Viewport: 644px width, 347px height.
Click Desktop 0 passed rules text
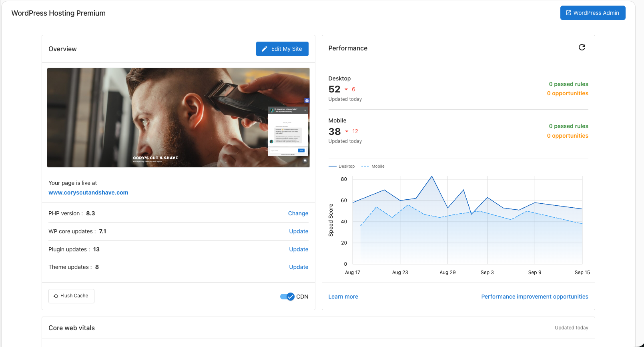coord(568,84)
